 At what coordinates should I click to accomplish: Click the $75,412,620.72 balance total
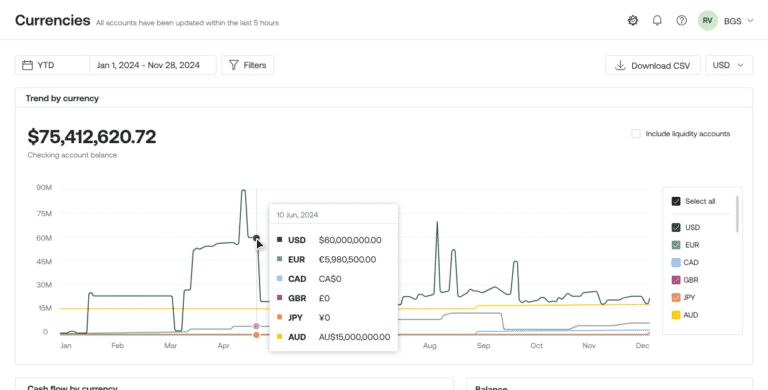(x=92, y=137)
